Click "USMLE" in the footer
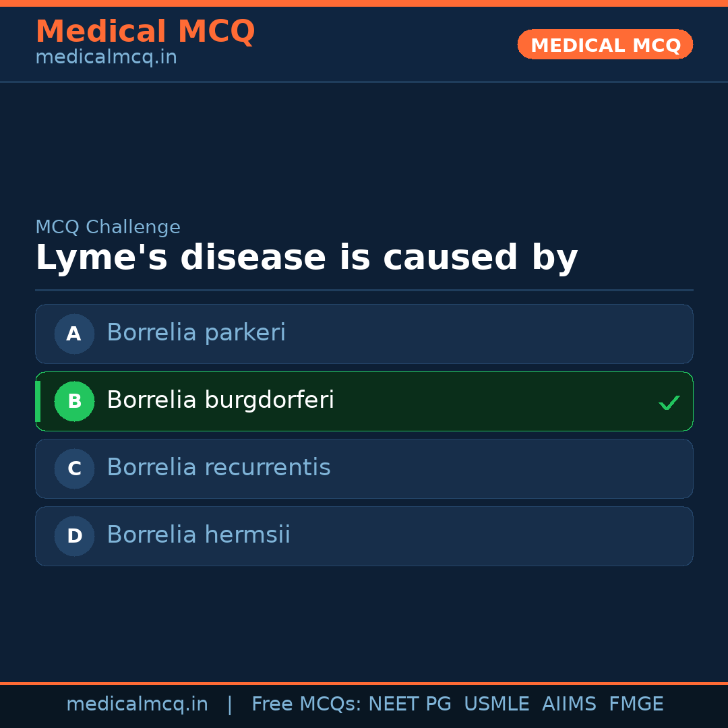Image resolution: width=728 pixels, height=728 pixels. coord(496,704)
